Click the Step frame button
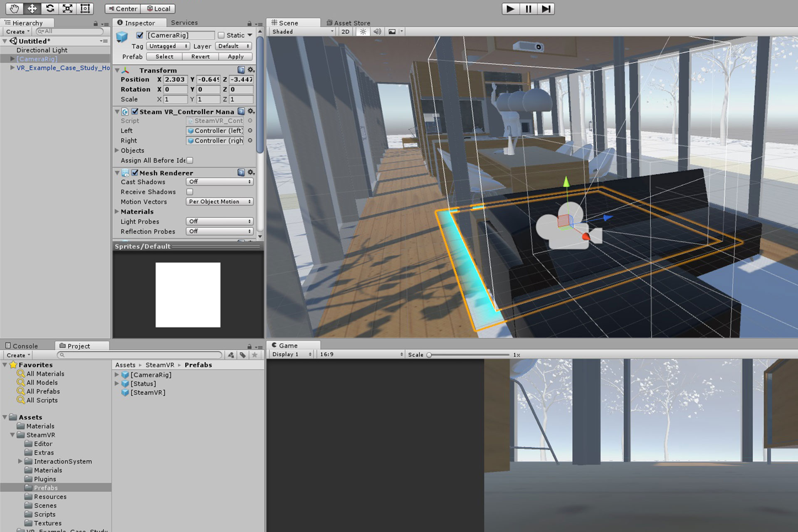The height and width of the screenshot is (532, 798). [546, 9]
